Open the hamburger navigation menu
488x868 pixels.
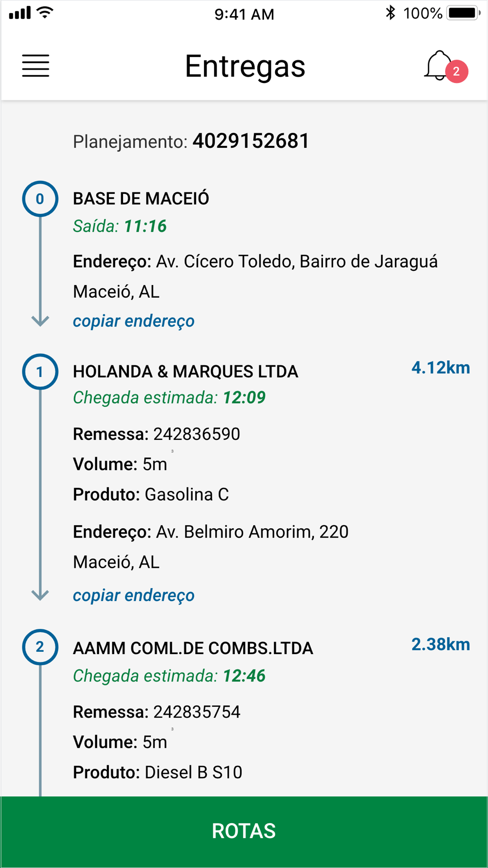36,66
